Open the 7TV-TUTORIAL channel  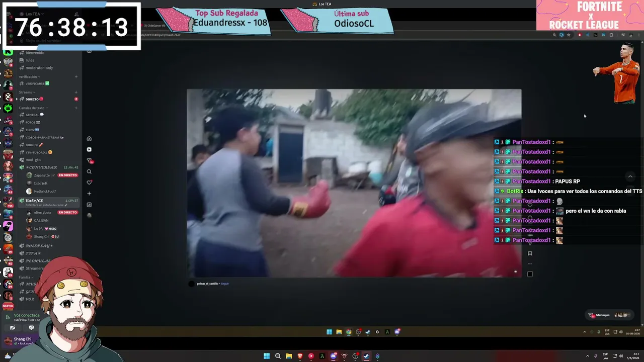[48, 152]
